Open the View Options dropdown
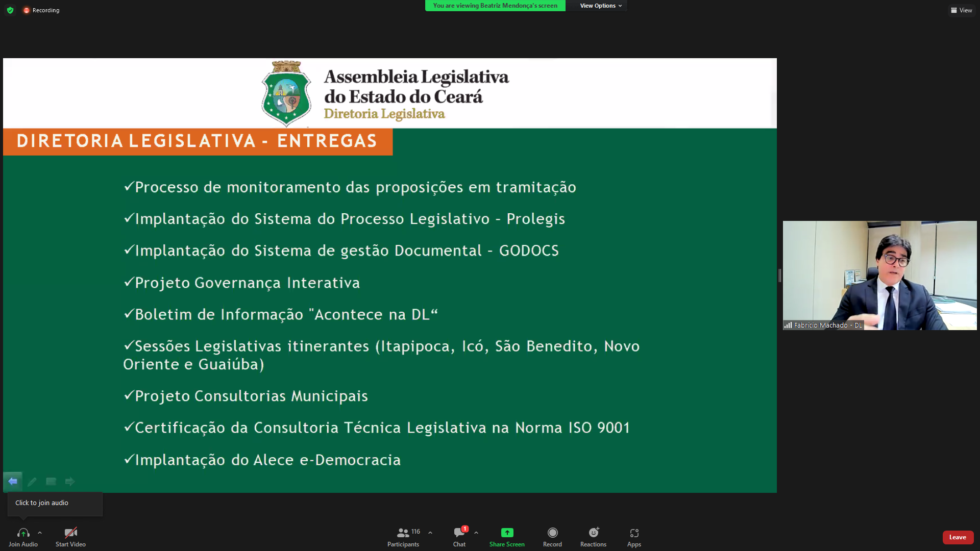 point(600,6)
